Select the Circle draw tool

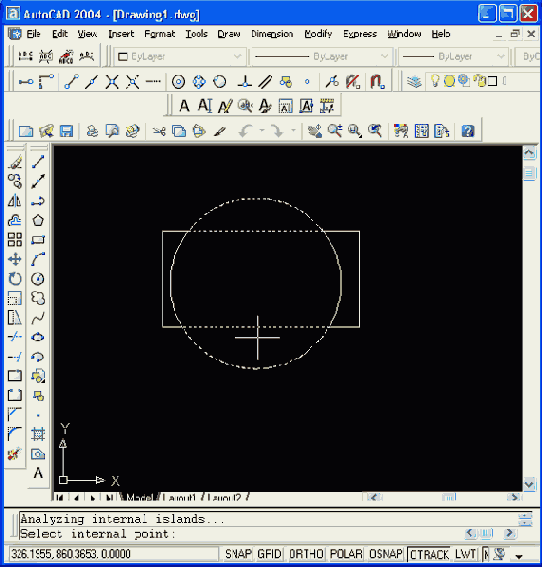click(38, 278)
